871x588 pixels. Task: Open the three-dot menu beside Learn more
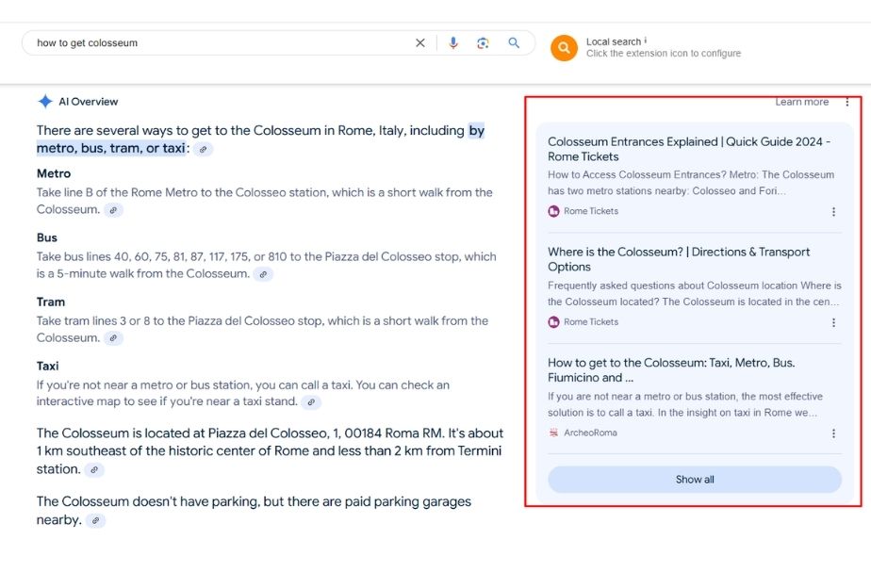[x=846, y=102]
